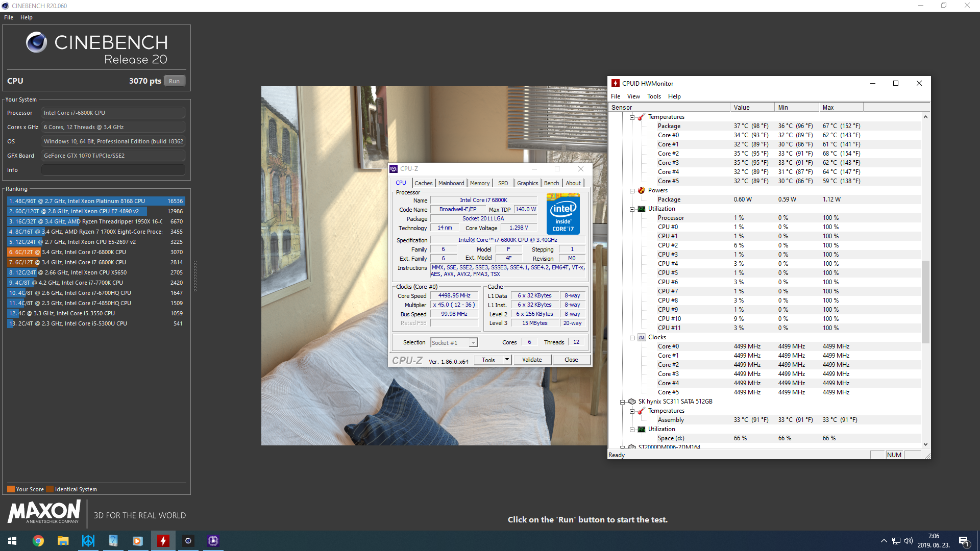Open the Cinebench File menu
The width and height of the screenshot is (980, 551).
9,17
